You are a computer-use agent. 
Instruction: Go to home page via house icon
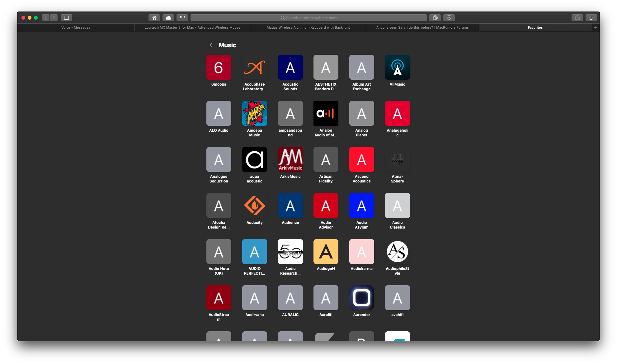[154, 18]
